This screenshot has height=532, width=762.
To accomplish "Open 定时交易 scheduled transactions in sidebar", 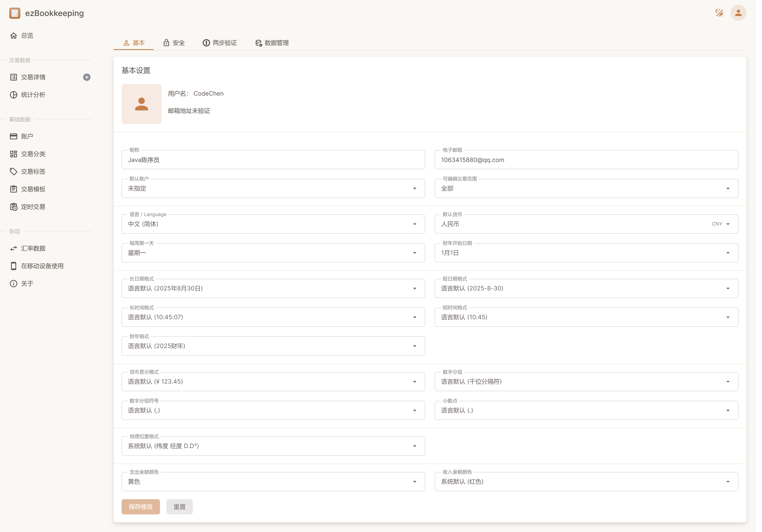I will 33,207.
